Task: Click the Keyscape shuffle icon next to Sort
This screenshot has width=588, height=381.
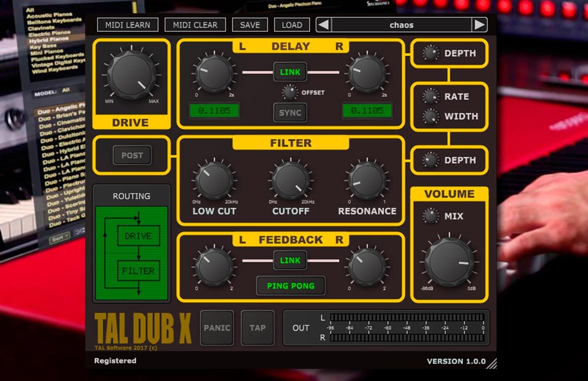Action: [80, 232]
